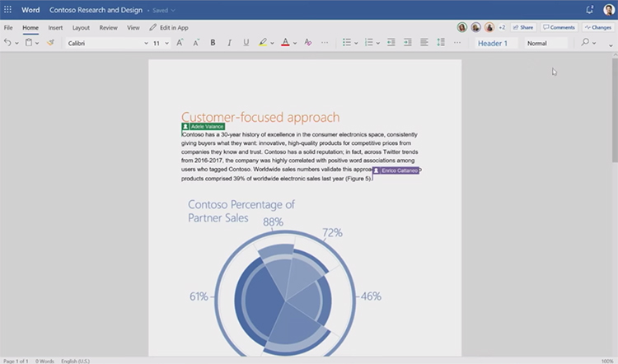Expand the Paste options dropdown arrow
This screenshot has height=364, width=618.
(37, 44)
